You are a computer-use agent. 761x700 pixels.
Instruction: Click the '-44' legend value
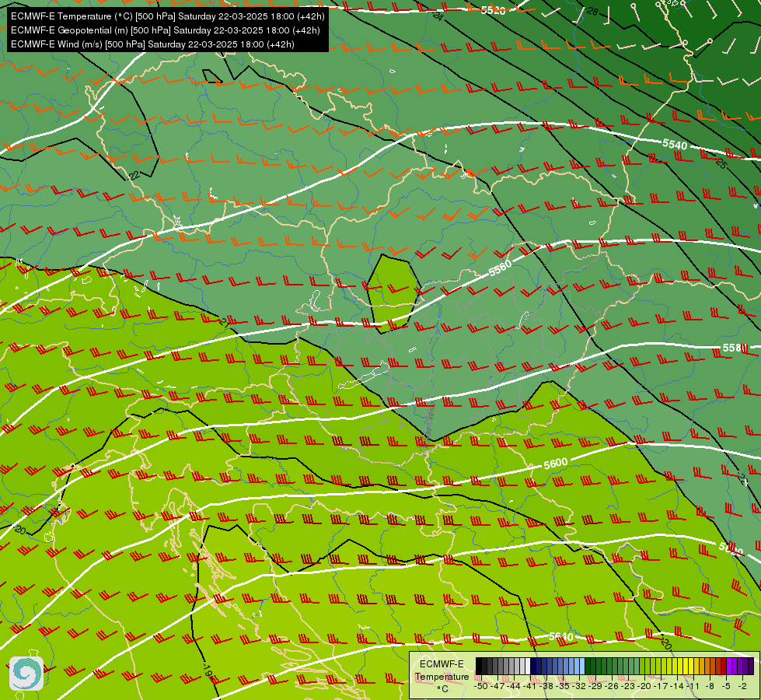coord(514,686)
